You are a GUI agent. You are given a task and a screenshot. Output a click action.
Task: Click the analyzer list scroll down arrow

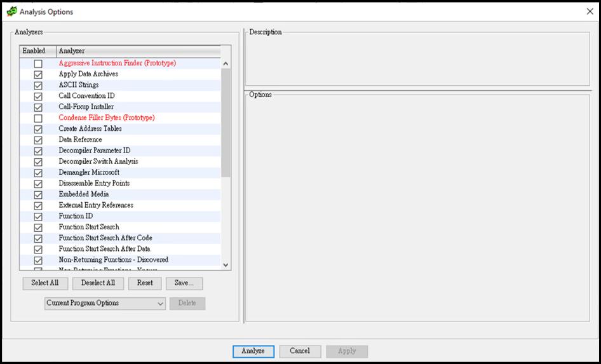(226, 265)
